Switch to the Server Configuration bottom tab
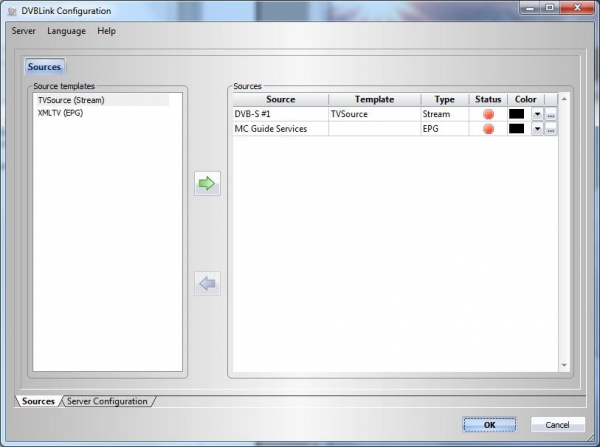The height and width of the screenshot is (447, 600). 107,401
